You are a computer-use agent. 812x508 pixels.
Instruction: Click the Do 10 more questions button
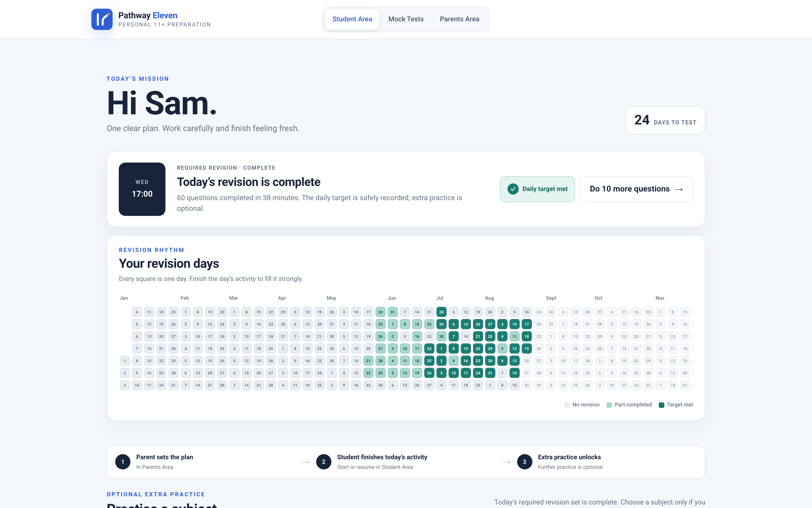tap(636, 189)
